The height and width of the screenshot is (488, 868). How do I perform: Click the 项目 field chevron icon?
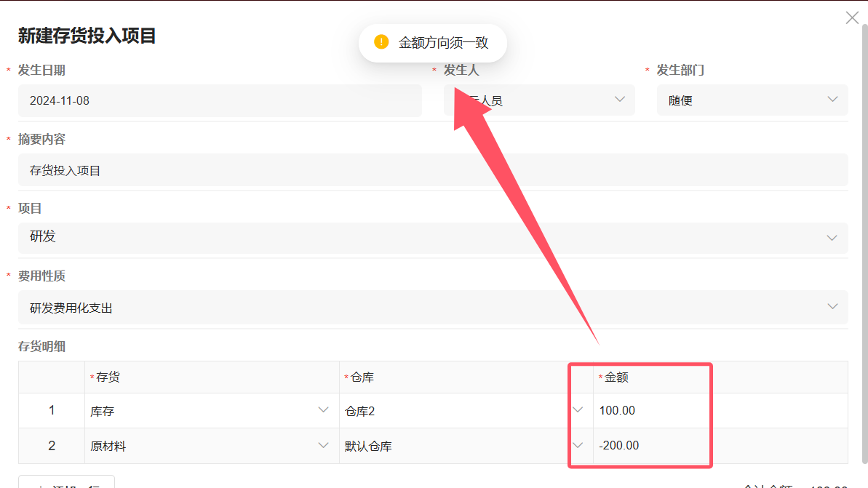832,238
